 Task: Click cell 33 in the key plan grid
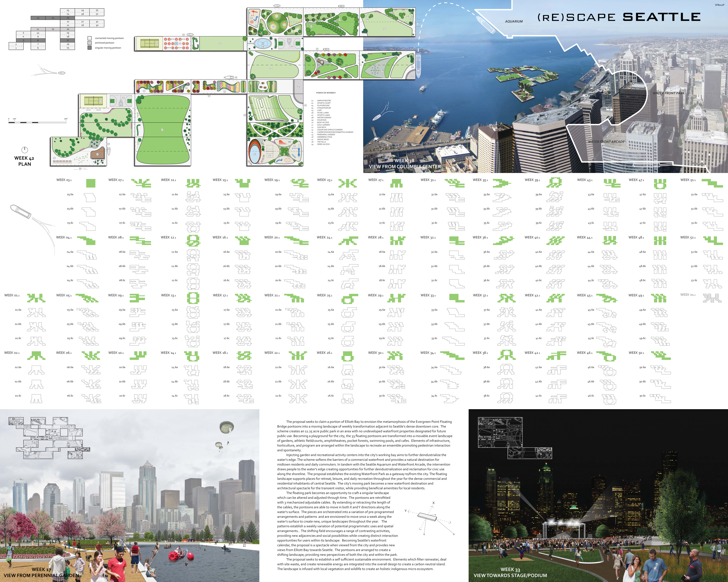point(97,10)
